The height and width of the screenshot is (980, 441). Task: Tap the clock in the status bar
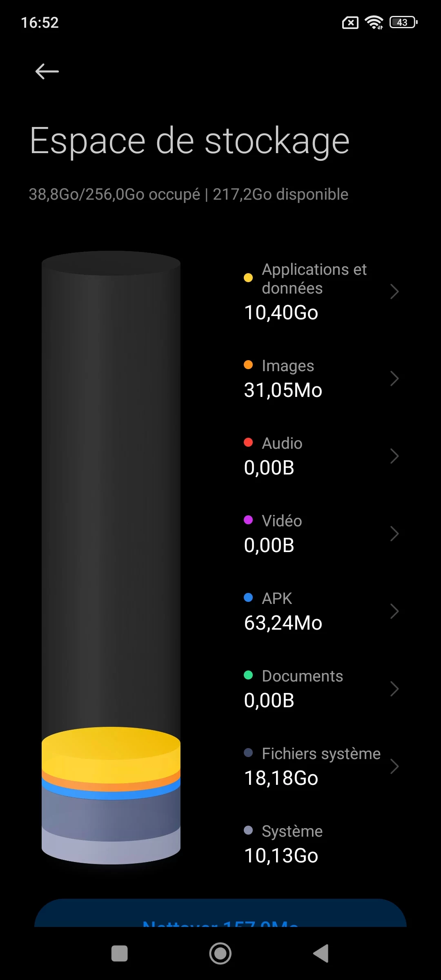pyautogui.click(x=40, y=22)
